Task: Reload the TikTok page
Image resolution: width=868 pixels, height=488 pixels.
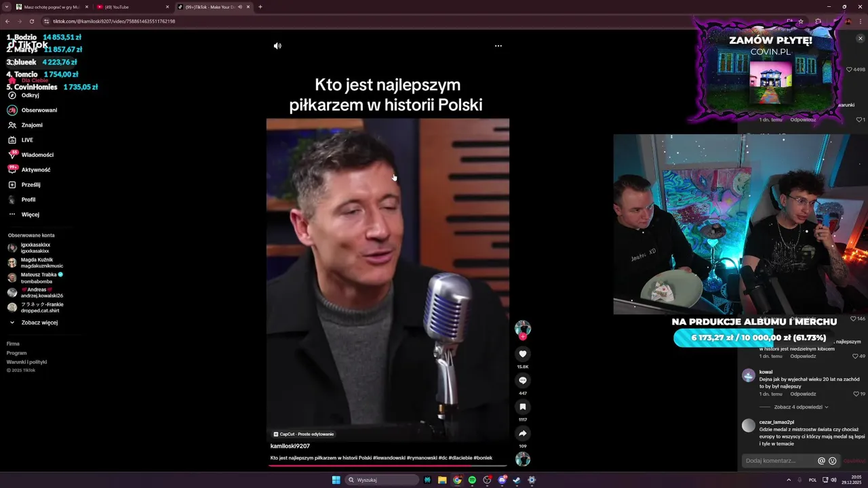Action: [31, 21]
